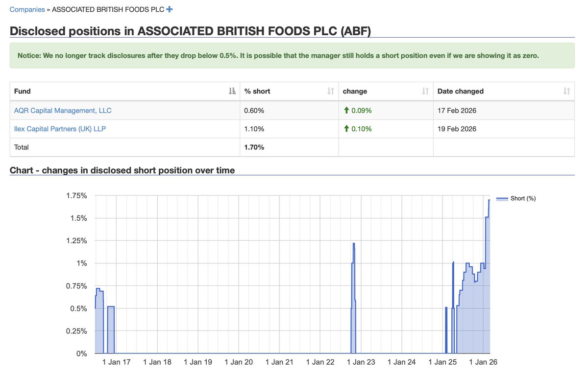Click the late 2022 chart spike peak
The width and height of the screenshot is (588, 375).
[354, 243]
